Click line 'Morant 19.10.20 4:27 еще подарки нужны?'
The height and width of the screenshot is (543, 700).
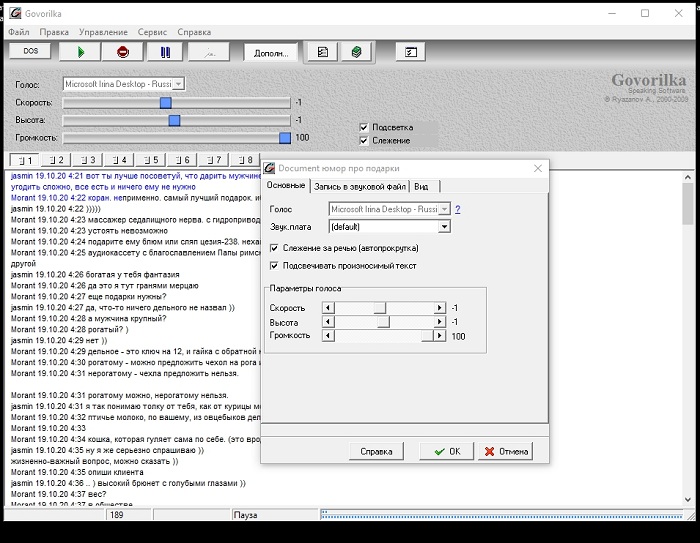[88, 297]
